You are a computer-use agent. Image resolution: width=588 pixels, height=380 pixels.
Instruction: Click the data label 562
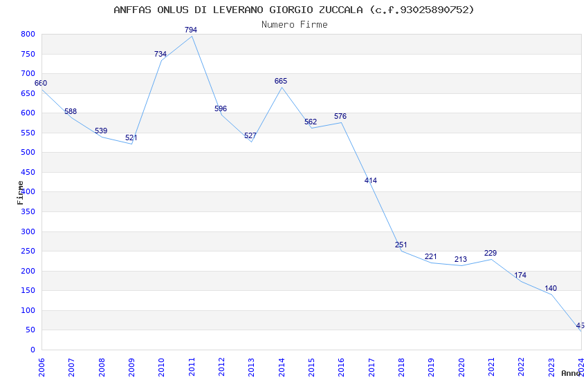(x=311, y=122)
